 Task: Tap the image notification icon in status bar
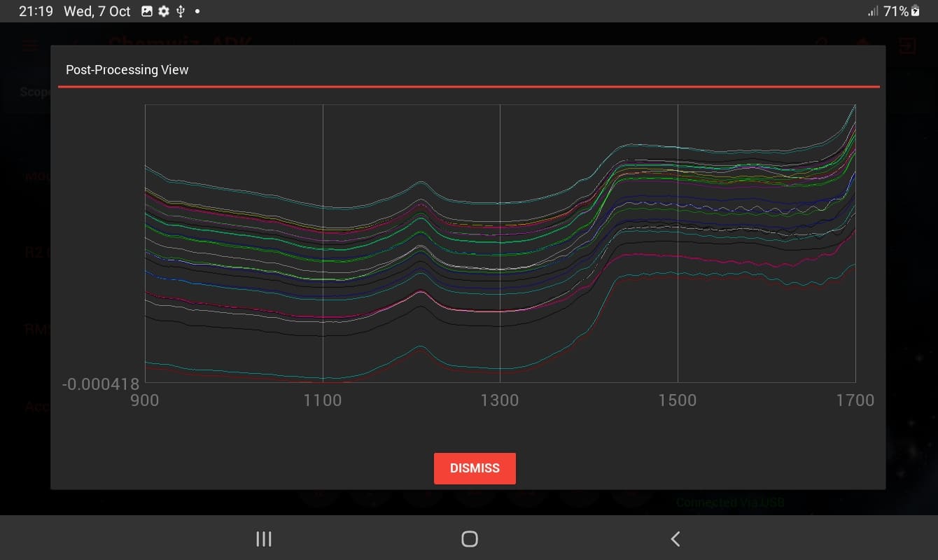(x=147, y=11)
